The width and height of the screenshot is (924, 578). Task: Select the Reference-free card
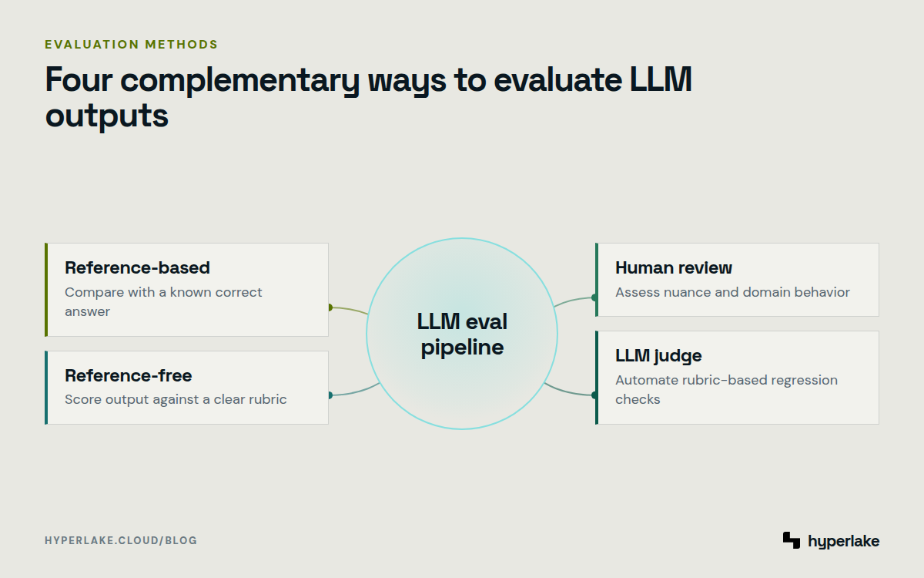click(187, 388)
